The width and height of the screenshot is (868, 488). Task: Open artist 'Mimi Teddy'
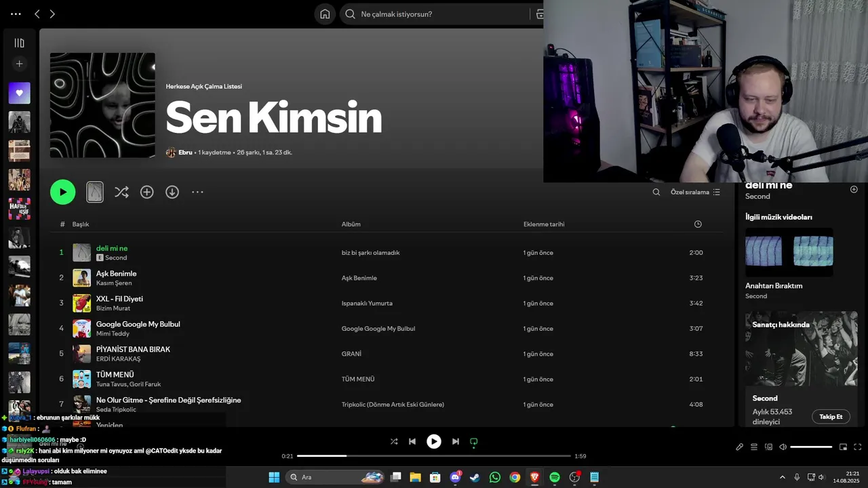pos(113,333)
